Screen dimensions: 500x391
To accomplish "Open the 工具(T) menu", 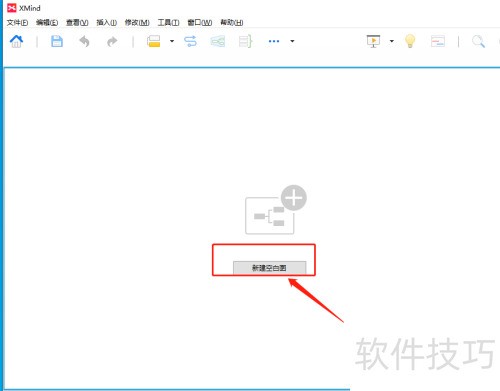I will pyautogui.click(x=168, y=23).
